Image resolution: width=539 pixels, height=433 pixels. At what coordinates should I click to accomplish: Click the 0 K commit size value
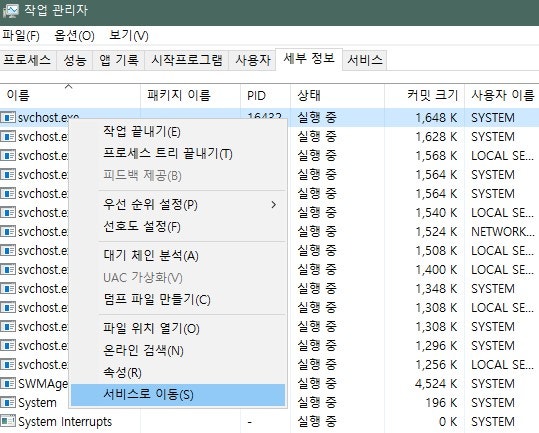coord(448,421)
